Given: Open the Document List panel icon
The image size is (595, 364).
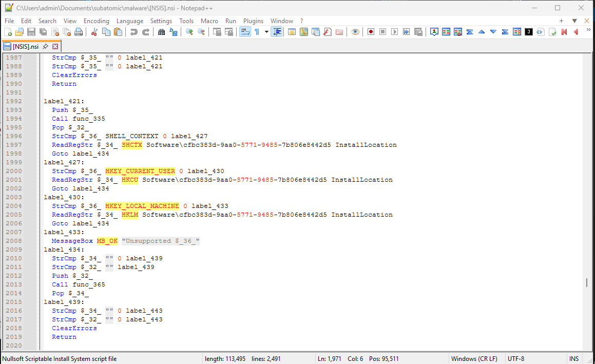Looking at the screenshot, I should [x=315, y=32].
